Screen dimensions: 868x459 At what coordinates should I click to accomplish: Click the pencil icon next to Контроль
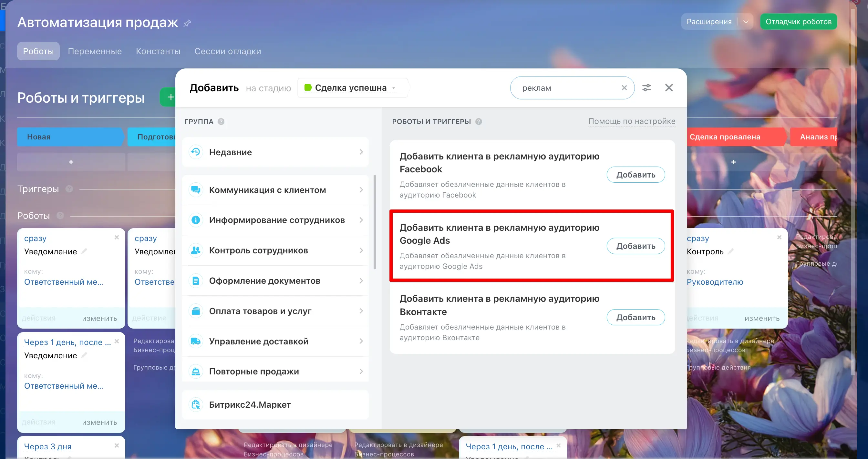pyautogui.click(x=730, y=251)
